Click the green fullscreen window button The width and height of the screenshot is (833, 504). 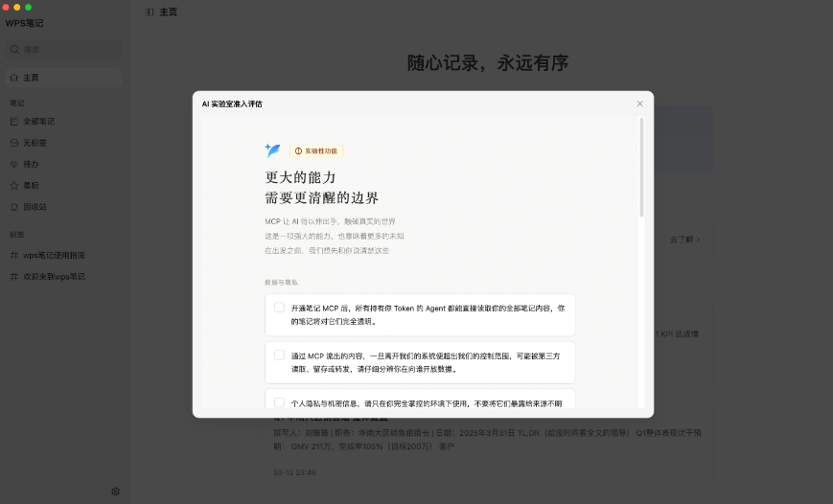pos(28,8)
